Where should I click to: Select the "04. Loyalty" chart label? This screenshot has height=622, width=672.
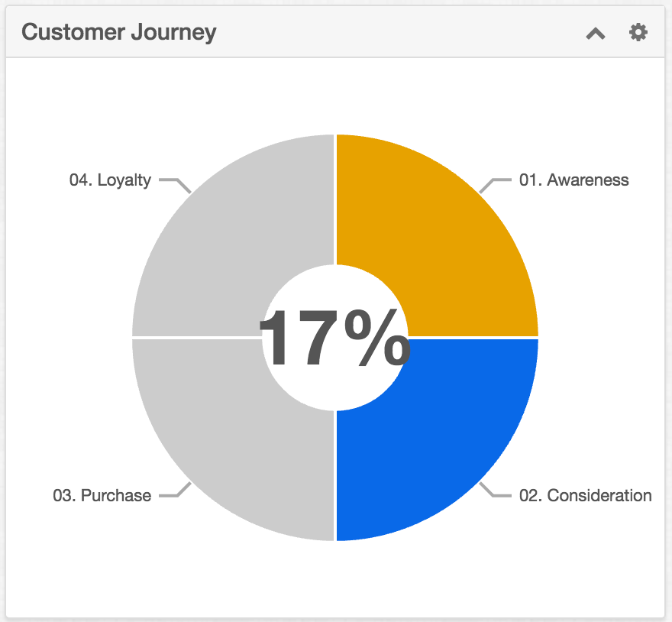coord(110,181)
